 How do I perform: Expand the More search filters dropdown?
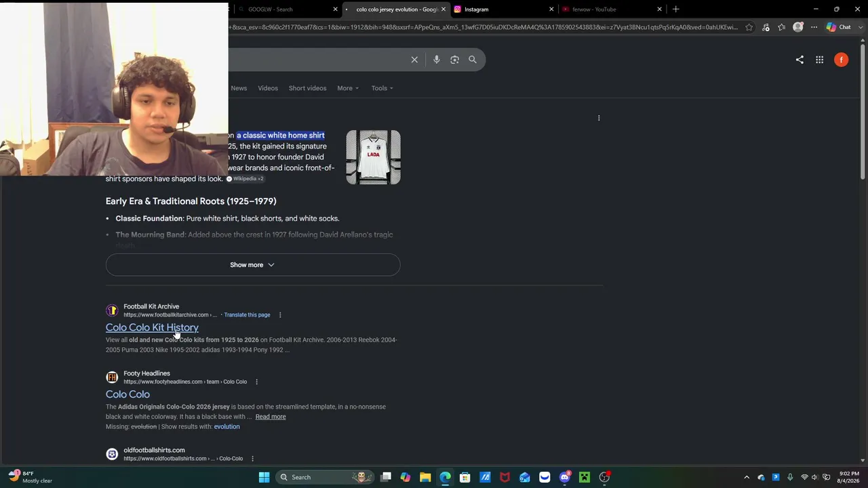pyautogui.click(x=348, y=88)
